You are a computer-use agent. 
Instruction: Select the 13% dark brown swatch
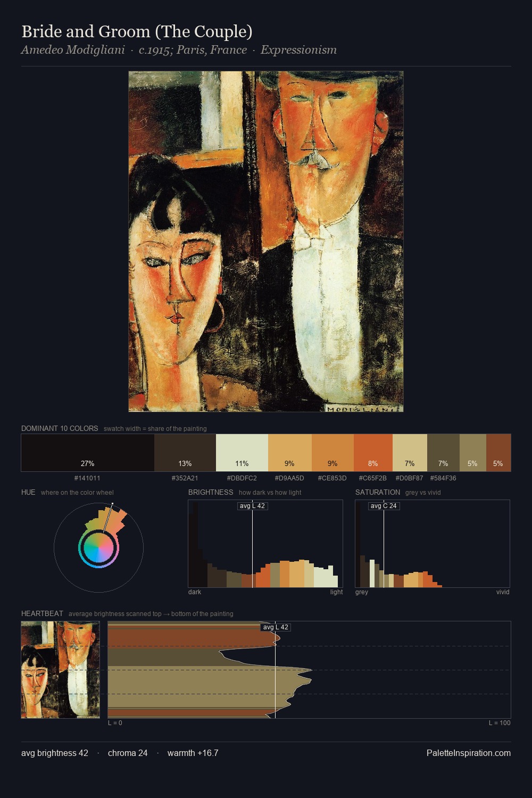pos(185,453)
